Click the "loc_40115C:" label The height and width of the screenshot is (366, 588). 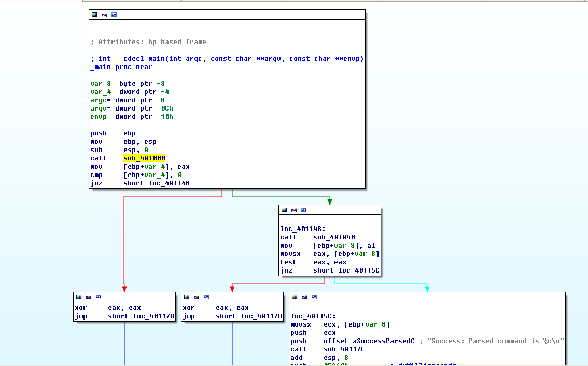pos(314,316)
